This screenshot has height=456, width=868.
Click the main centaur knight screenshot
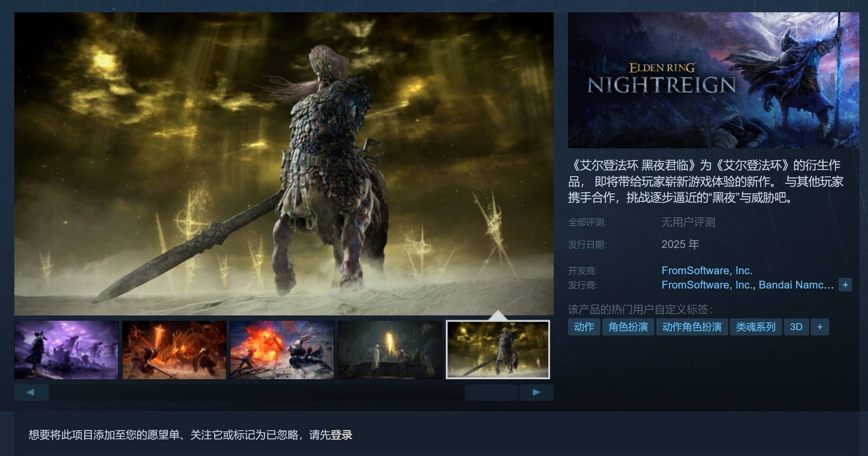(284, 164)
